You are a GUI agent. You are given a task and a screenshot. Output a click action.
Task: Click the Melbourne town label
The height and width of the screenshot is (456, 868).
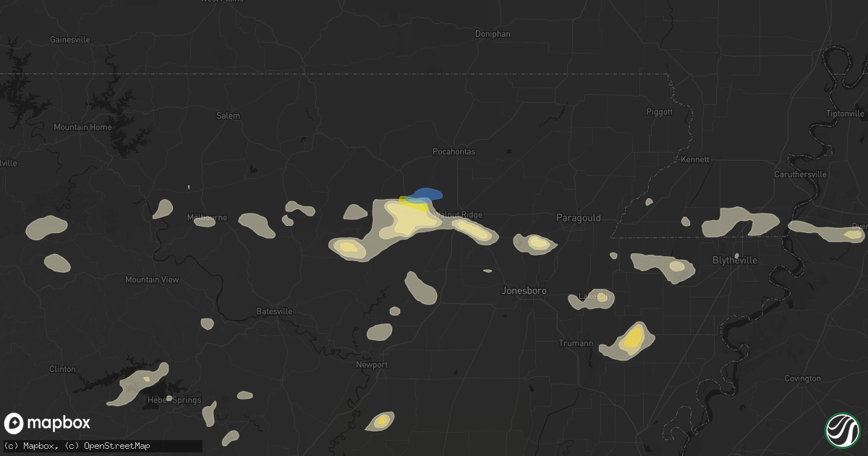pyautogui.click(x=208, y=217)
